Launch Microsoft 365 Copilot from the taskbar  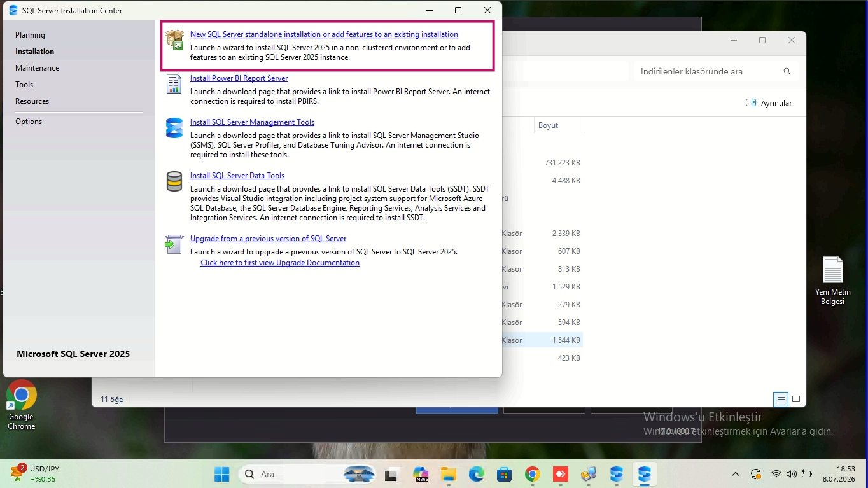[x=421, y=474]
